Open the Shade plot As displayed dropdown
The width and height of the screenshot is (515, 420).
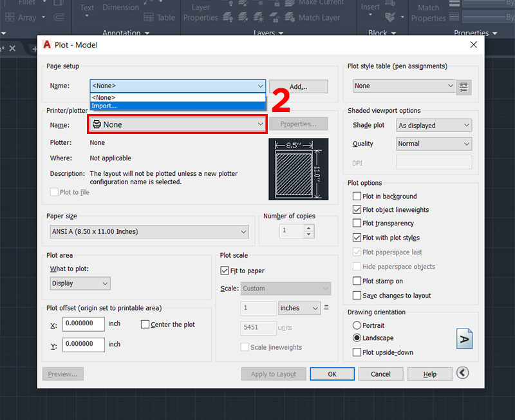(433, 126)
